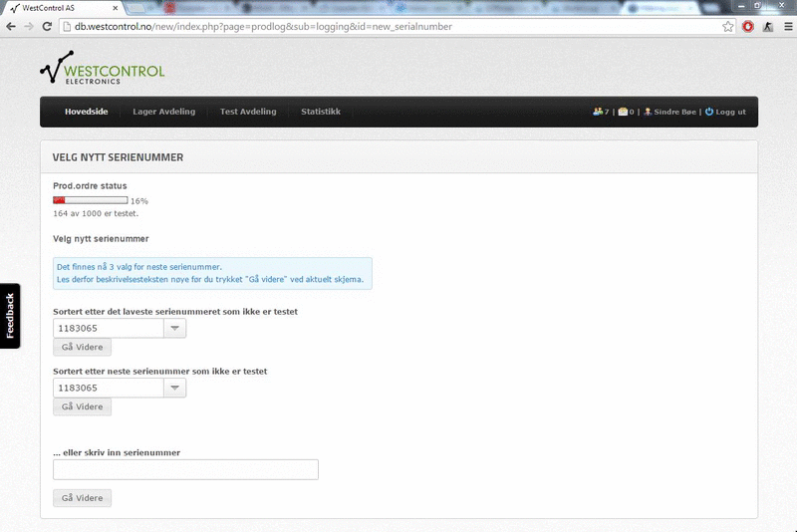Viewport: 797px width, 532px height.
Task: Close the WestControl AS tab
Action: point(116,8)
